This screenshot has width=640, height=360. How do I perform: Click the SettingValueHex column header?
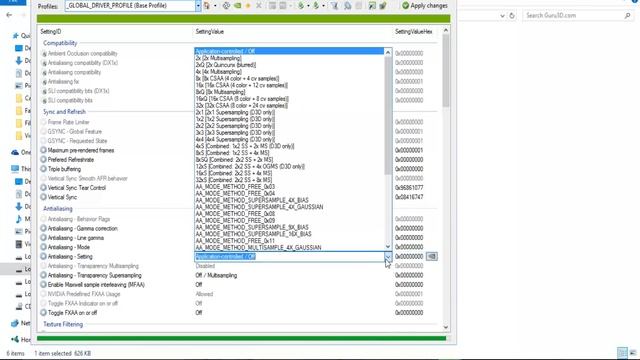coord(413,31)
